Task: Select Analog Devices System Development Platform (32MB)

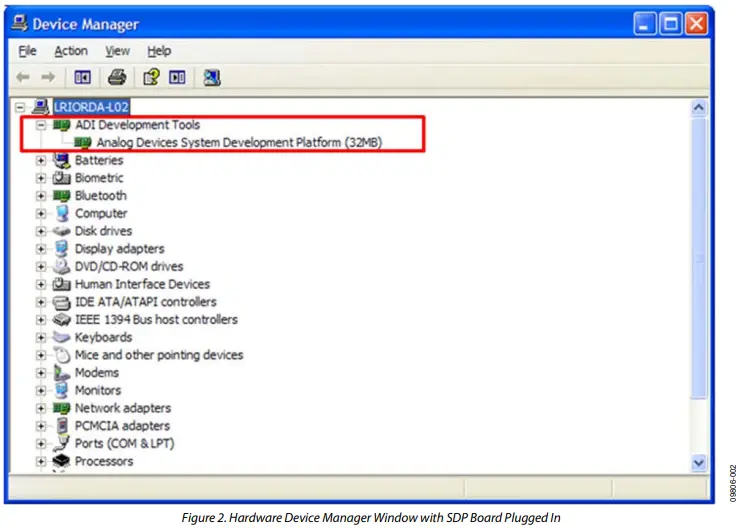Action: pos(239,142)
